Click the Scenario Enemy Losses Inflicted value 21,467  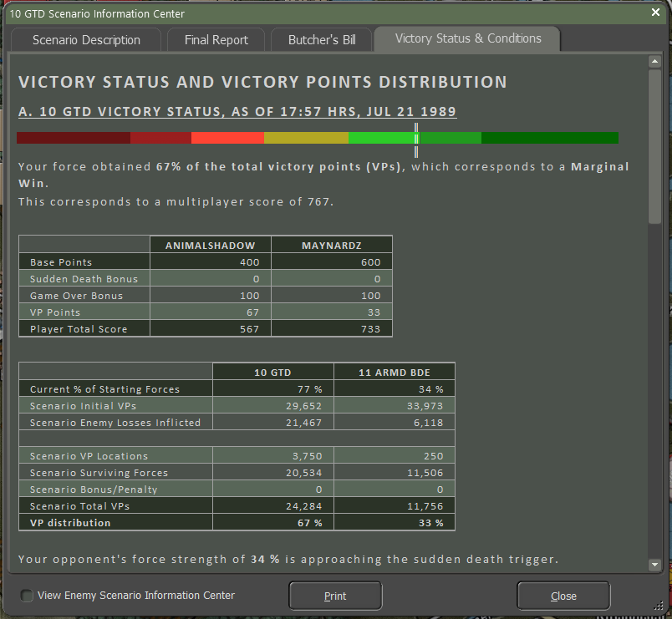(304, 423)
